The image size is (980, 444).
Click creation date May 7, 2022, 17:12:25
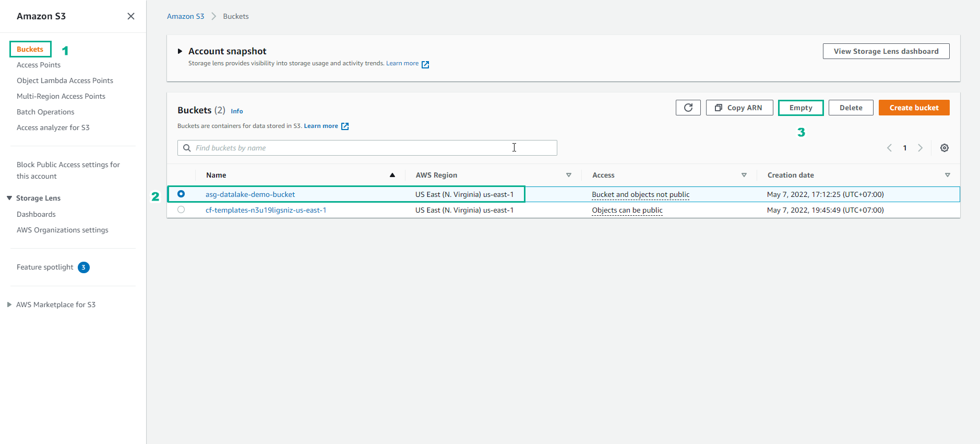(x=826, y=194)
